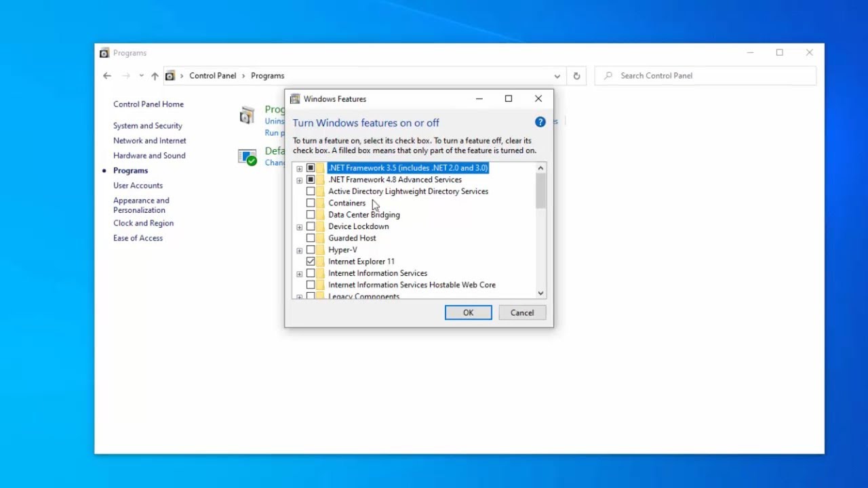Click the folder icon next to Guarded Host

coord(320,239)
